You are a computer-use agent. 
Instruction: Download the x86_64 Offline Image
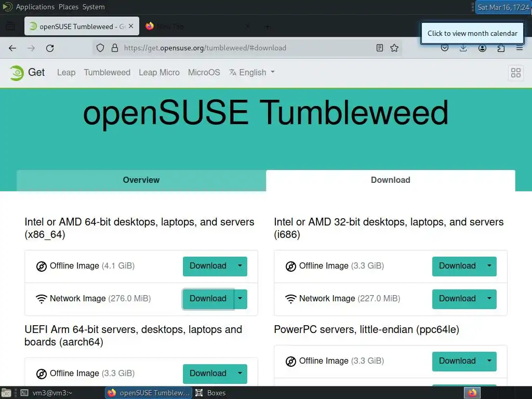tap(208, 266)
